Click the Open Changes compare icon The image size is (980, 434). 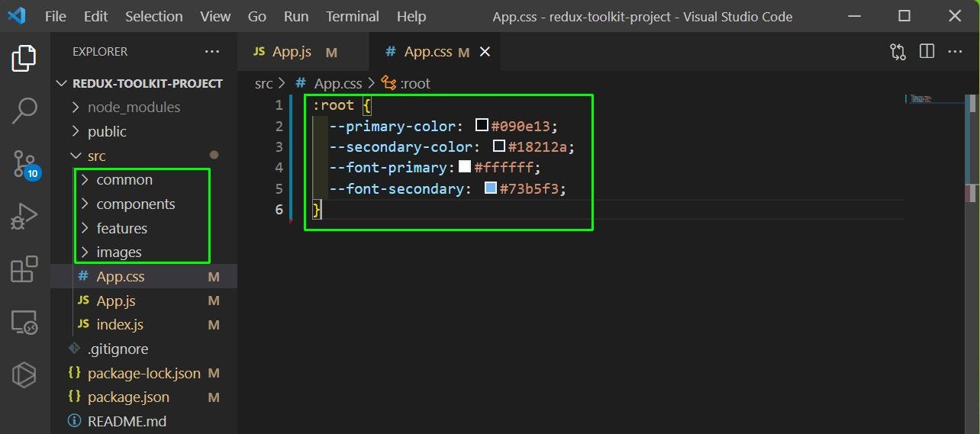(x=898, y=52)
